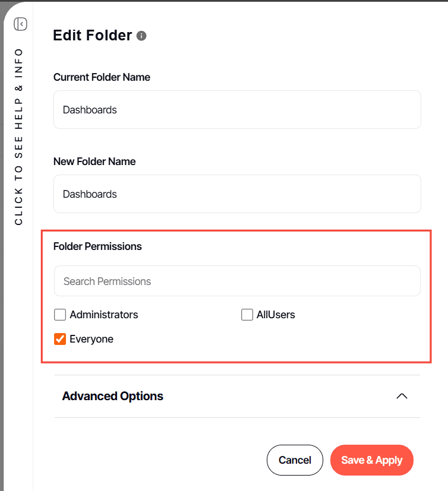Screen dimensions: 448x491
Task: Select the AllUsers label text
Action: point(276,315)
